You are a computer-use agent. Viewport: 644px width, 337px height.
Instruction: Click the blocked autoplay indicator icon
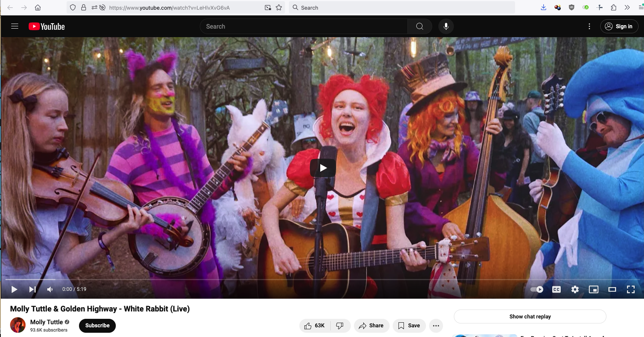[102, 7]
